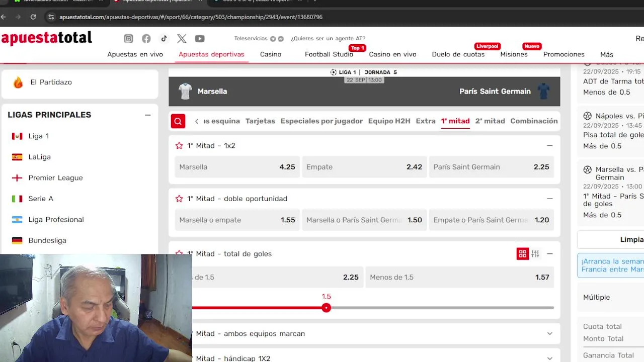
Task: Bet on Empate at 2.42
Action: point(364,167)
